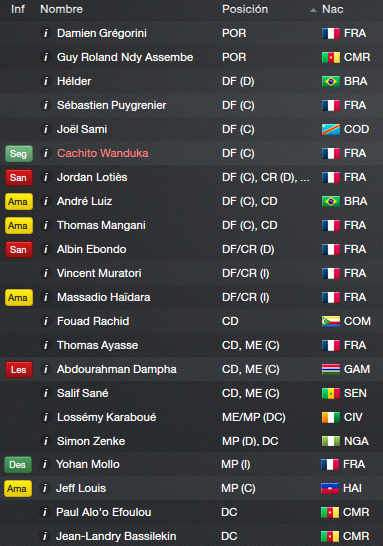The image size is (383, 546).
Task: Click sort arrow next to Nac header
Action: 313,10
